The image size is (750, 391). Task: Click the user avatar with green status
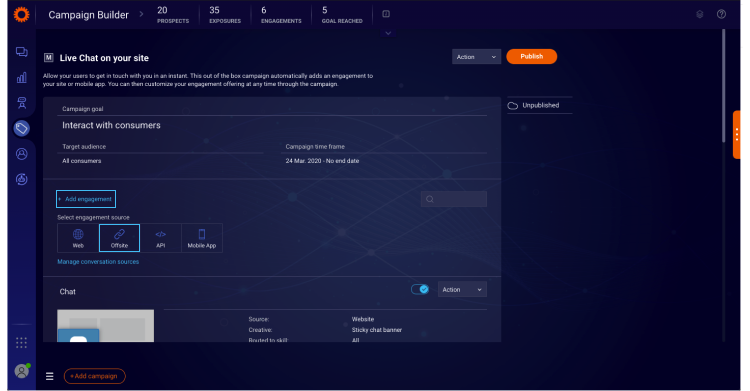pos(22,371)
